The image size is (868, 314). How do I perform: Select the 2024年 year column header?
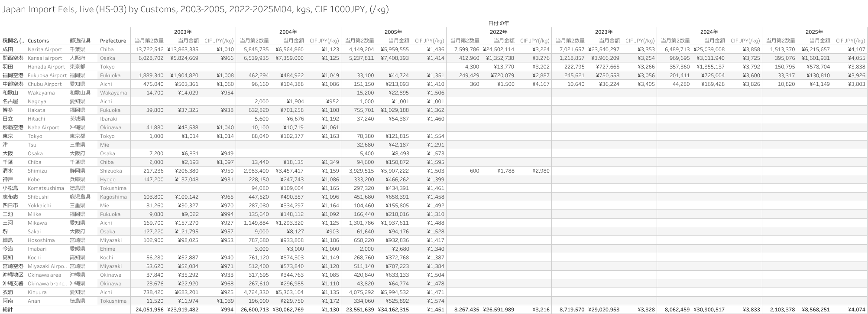(709, 32)
